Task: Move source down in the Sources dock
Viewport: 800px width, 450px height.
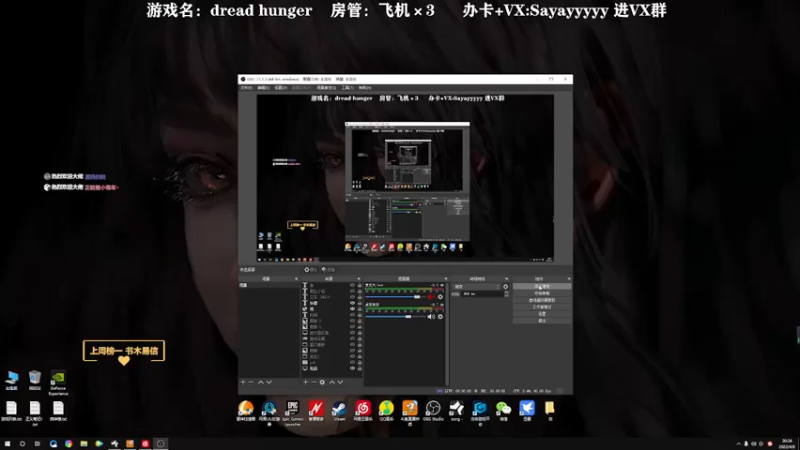Action: tap(340, 382)
